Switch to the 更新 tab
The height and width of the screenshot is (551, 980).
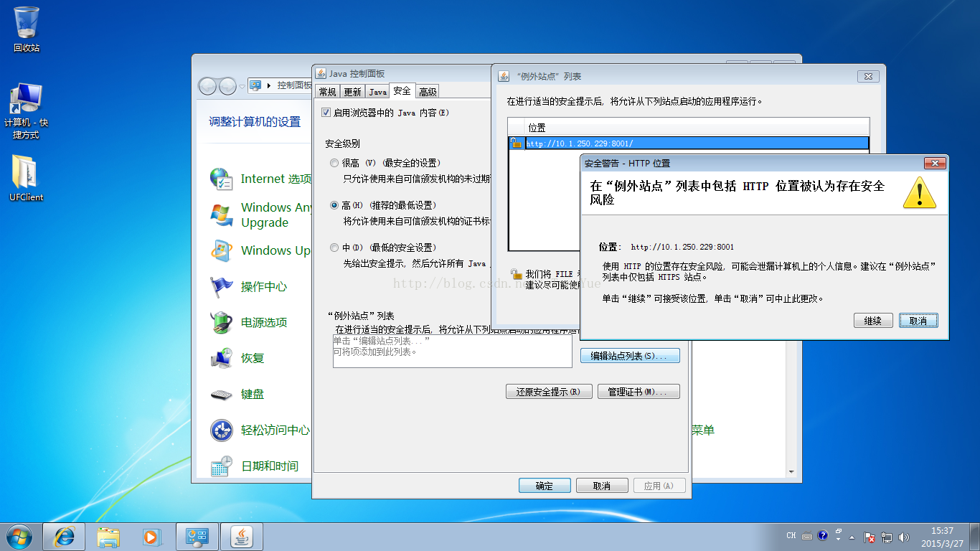(x=352, y=92)
